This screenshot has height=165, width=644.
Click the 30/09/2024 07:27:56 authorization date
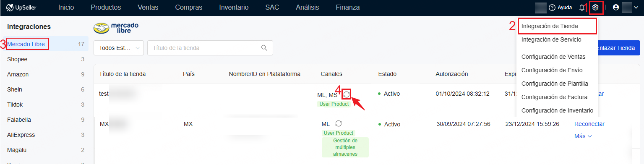pyautogui.click(x=463, y=124)
